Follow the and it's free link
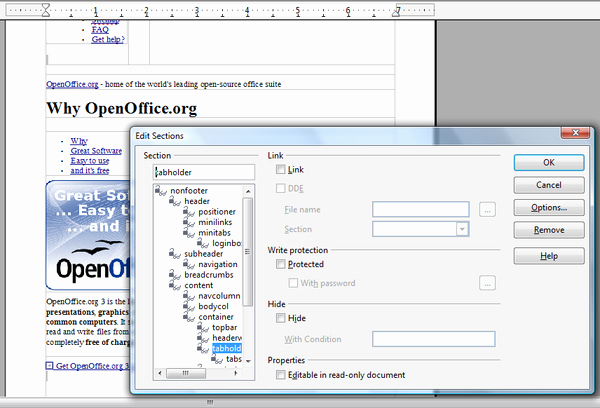 [90, 170]
